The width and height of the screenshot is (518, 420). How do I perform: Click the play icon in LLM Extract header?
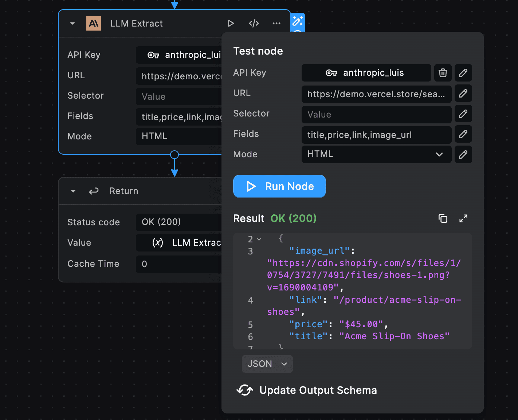[231, 23]
